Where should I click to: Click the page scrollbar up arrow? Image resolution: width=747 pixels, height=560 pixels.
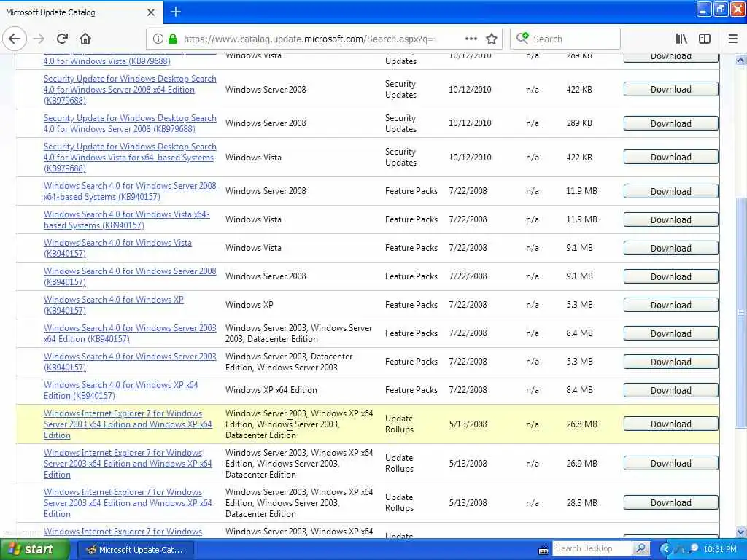(x=740, y=60)
